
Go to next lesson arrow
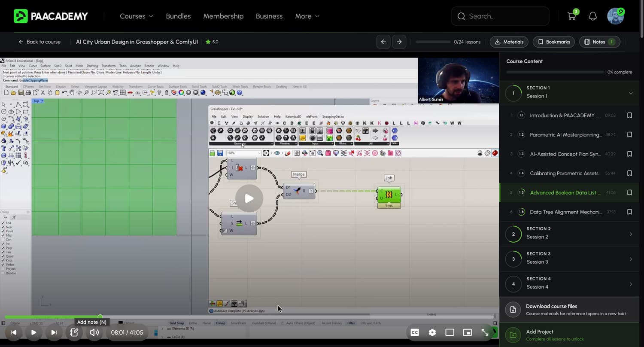tap(399, 42)
